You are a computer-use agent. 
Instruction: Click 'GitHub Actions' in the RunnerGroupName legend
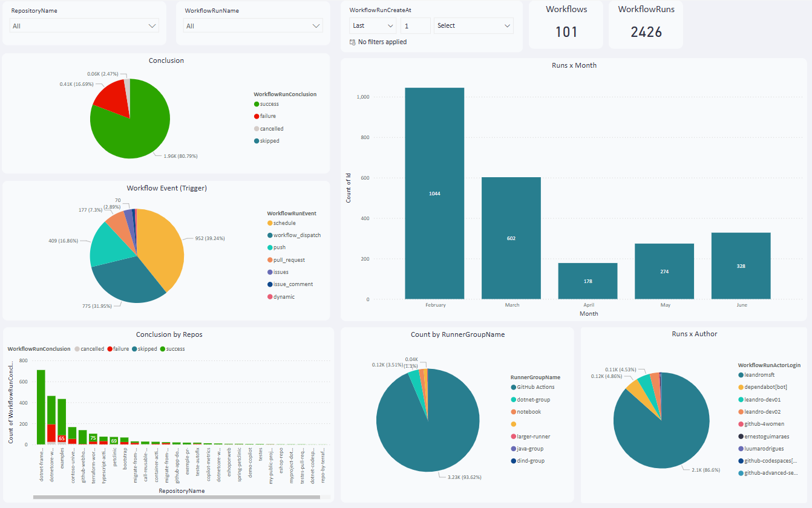(x=532, y=387)
